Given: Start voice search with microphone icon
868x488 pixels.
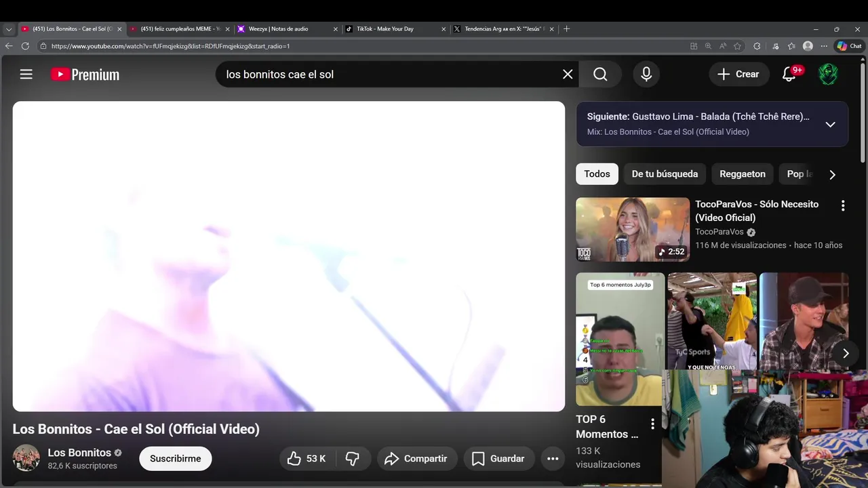Looking at the screenshot, I should (646, 75).
